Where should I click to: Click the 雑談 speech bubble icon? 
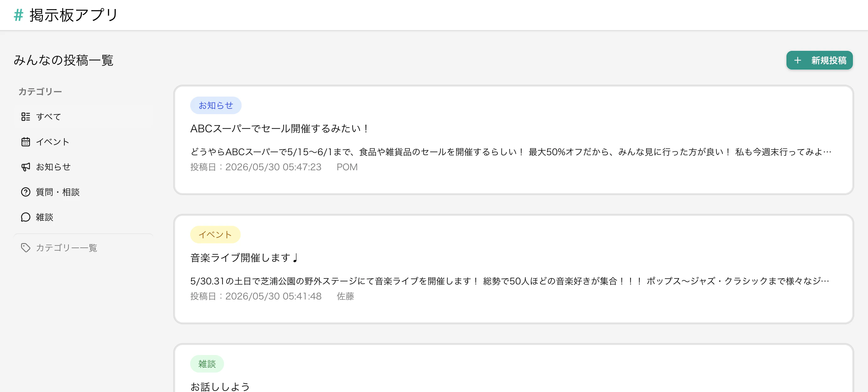click(x=26, y=217)
